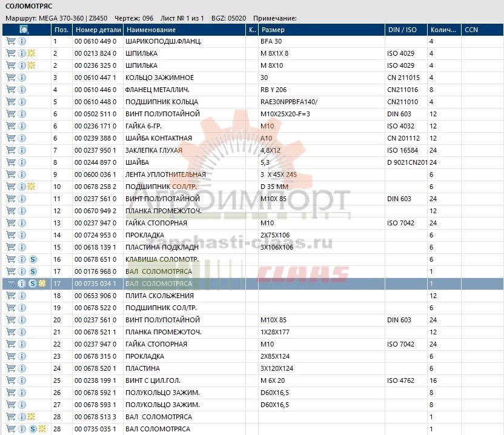Click size 1X28X177 cell
Screen dimensions: 504x435
pos(275,332)
